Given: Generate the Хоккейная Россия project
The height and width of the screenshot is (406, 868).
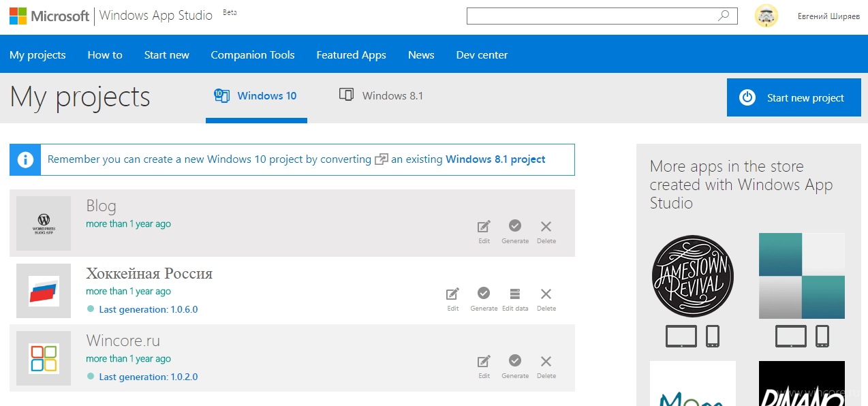Looking at the screenshot, I should pyautogui.click(x=484, y=299).
